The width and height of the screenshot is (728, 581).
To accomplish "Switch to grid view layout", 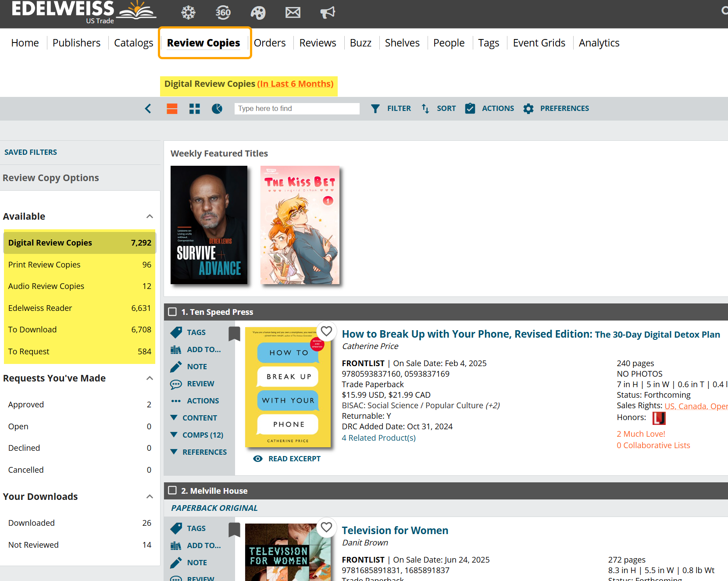I will [194, 109].
